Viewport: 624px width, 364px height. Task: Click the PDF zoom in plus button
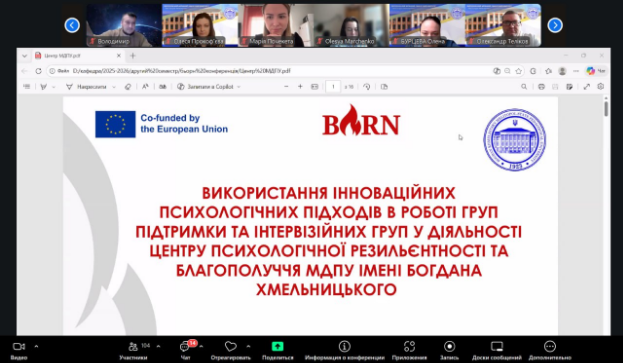(x=300, y=86)
